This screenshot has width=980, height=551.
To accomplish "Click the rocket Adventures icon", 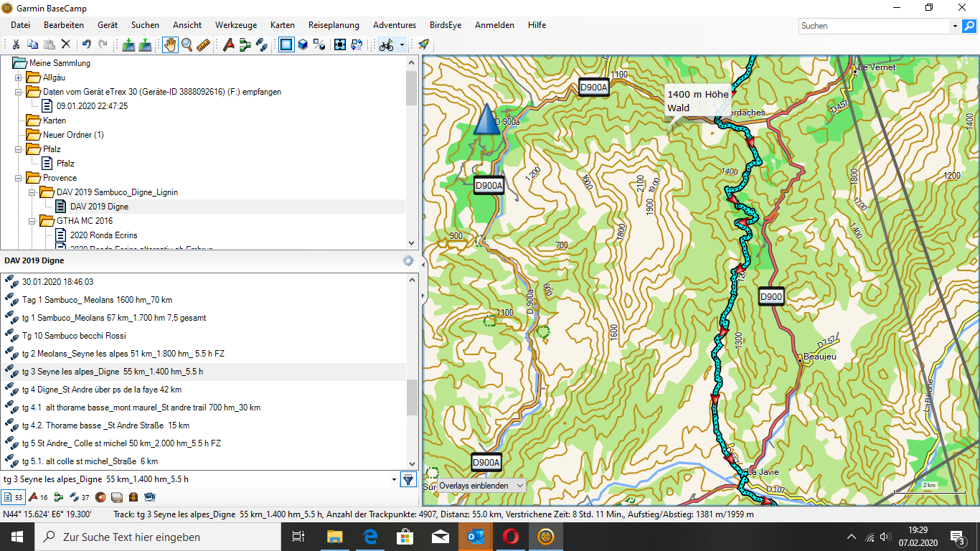I will coord(423,44).
